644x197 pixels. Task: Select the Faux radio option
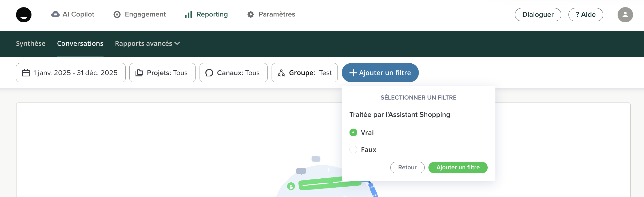[x=353, y=150]
